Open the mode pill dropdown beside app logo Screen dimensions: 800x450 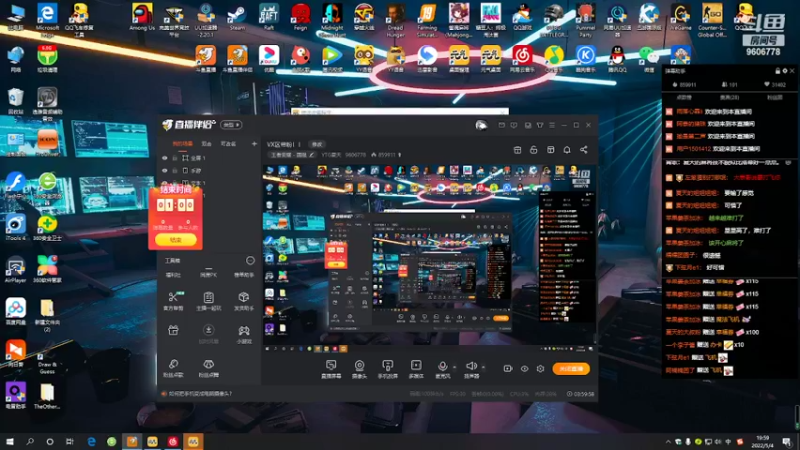point(231,125)
